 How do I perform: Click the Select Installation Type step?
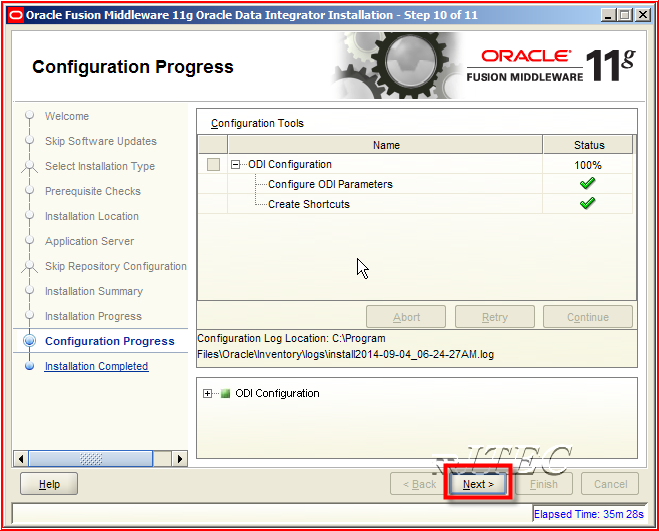tap(100, 166)
